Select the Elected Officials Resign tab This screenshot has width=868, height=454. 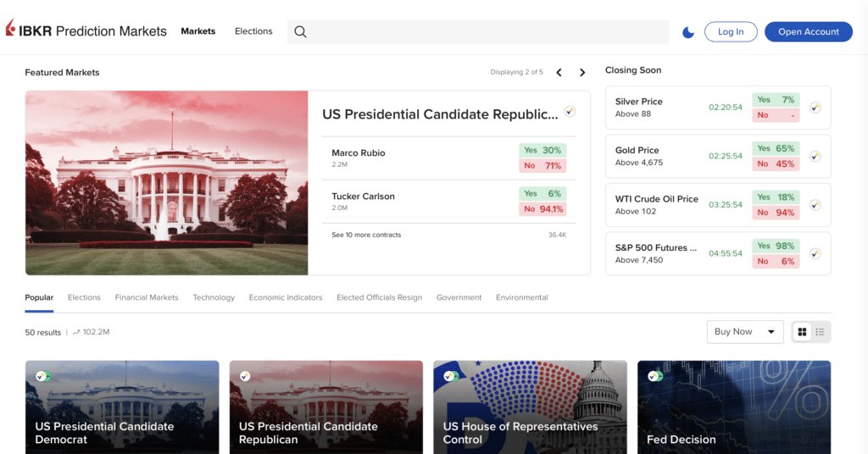tap(379, 297)
